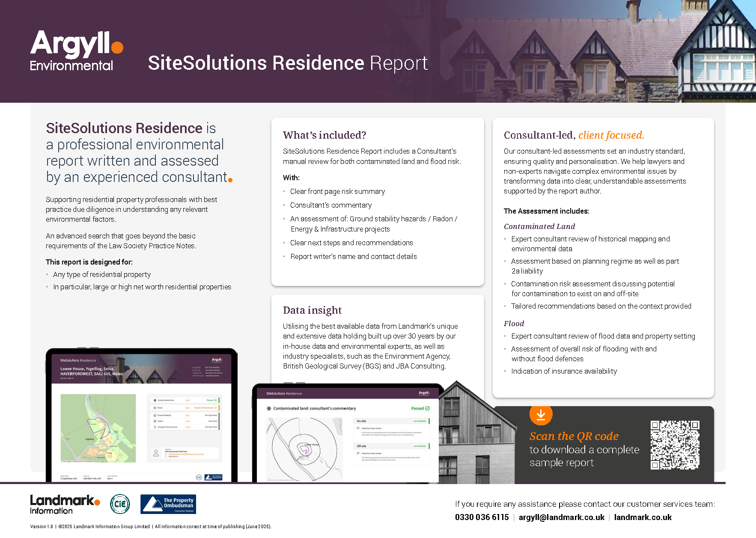Image resolution: width=756 pixels, height=538 pixels.
Task: Click the QR code image
Action: tap(675, 445)
